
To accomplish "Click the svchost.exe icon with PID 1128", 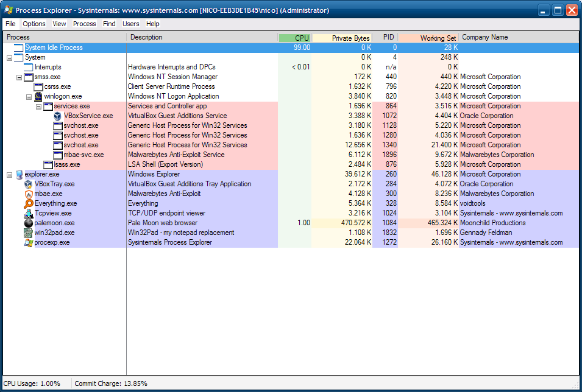I will coord(57,126).
